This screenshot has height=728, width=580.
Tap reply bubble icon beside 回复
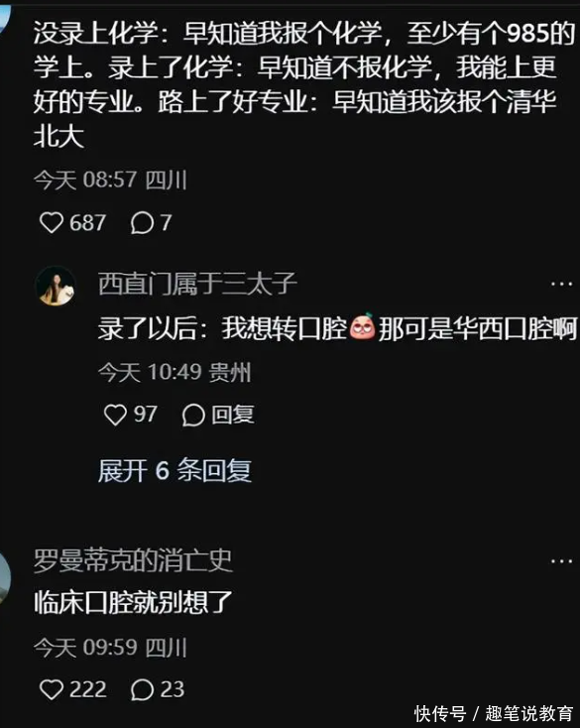coord(193,415)
